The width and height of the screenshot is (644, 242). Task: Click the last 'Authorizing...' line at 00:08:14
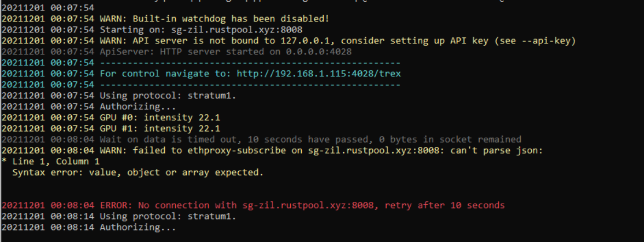[x=89, y=227]
